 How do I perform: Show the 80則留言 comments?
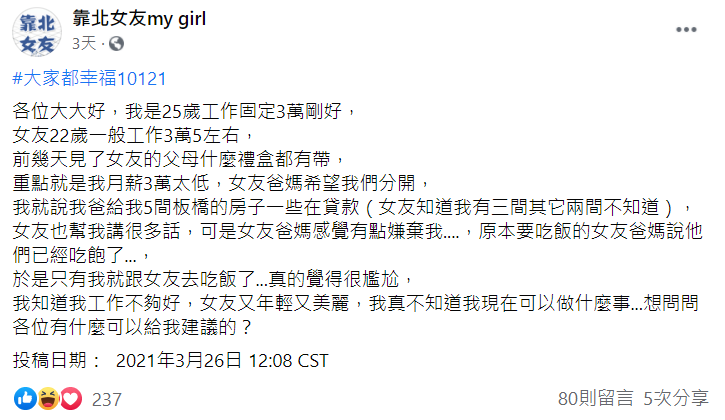pyautogui.click(x=596, y=398)
